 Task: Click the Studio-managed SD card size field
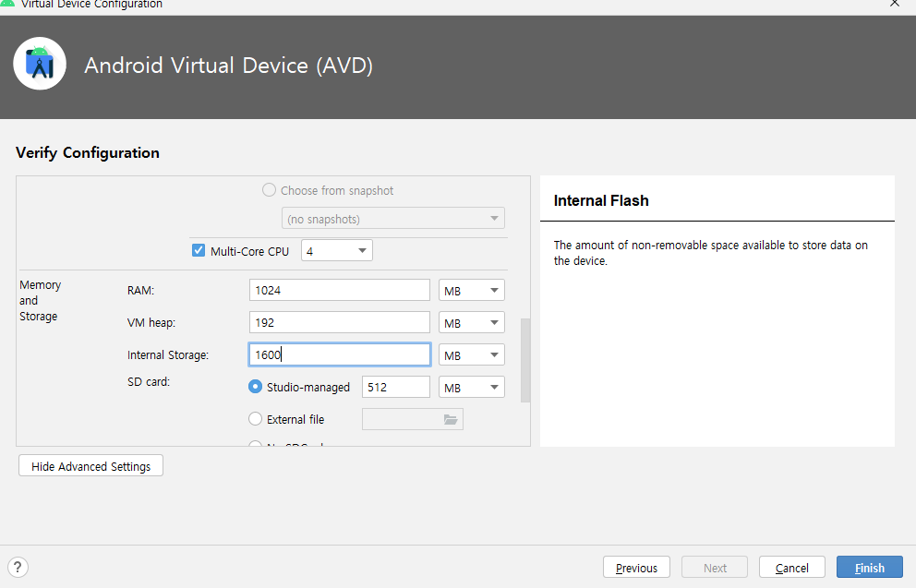tap(396, 387)
